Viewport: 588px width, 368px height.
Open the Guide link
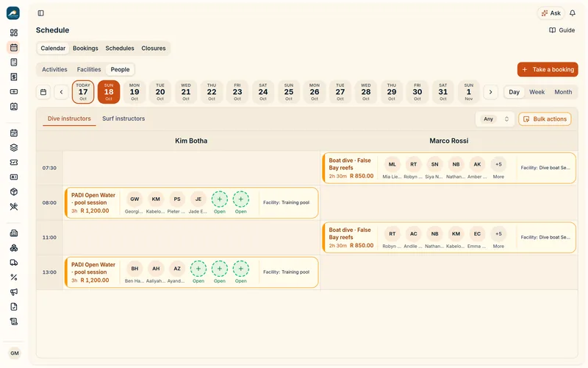click(562, 30)
